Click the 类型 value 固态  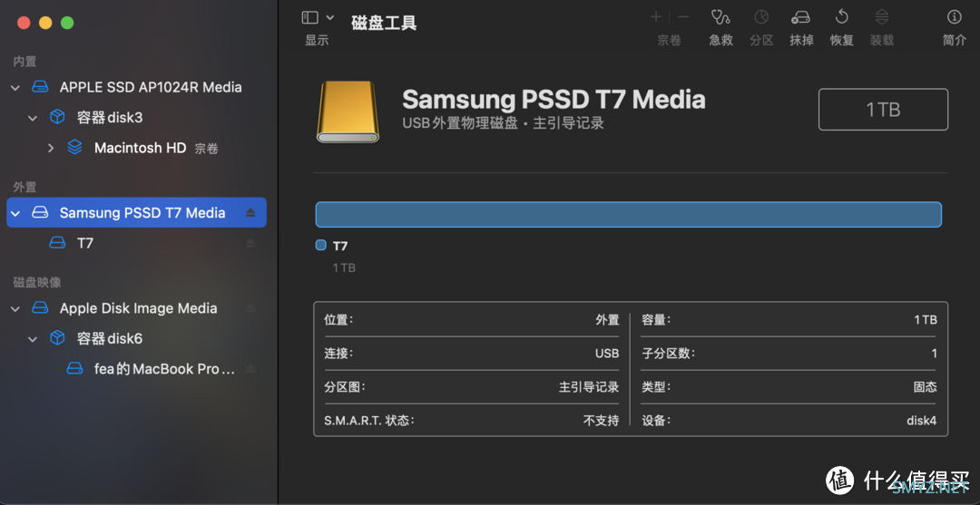click(925, 387)
